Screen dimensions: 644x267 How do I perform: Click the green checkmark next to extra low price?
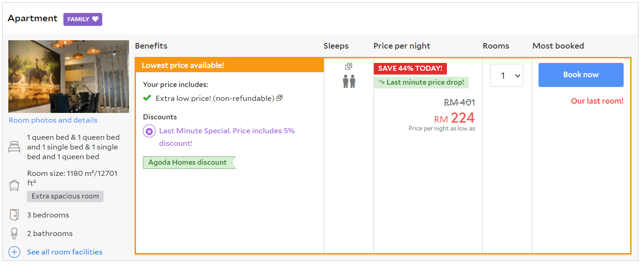pos(147,98)
